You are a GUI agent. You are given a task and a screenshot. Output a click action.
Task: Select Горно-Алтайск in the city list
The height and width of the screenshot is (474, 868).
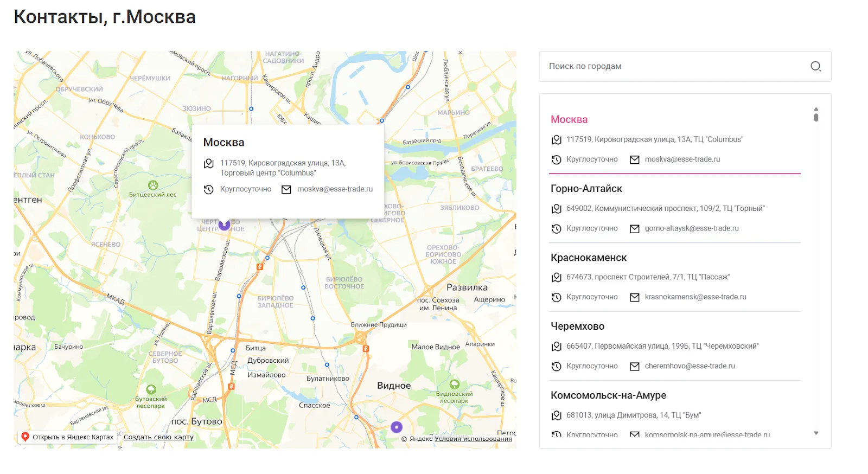(586, 188)
